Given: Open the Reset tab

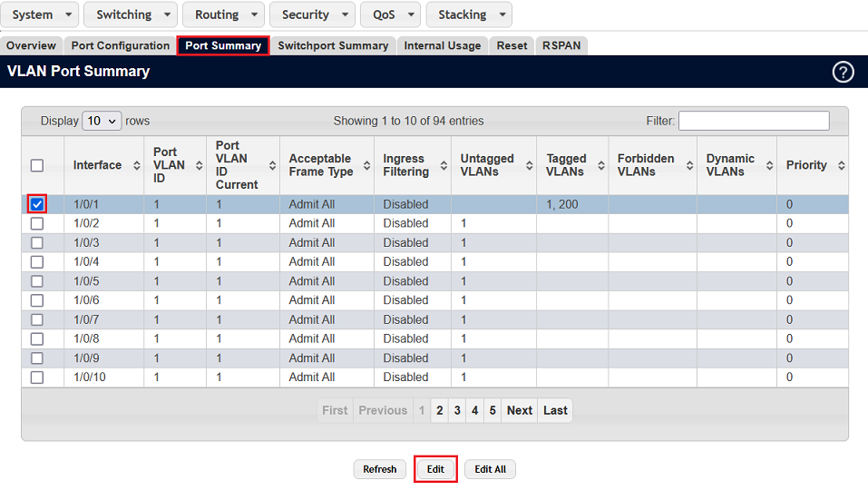Looking at the screenshot, I should coord(512,45).
